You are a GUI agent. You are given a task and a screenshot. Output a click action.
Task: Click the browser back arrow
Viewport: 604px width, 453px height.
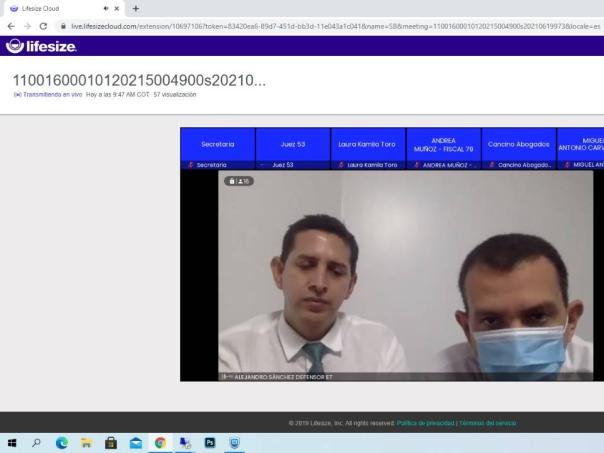(10, 25)
